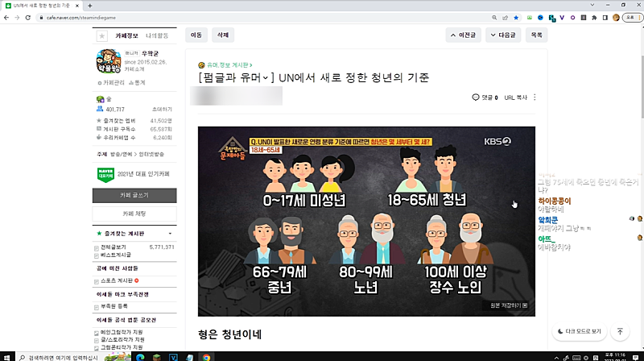The image size is (644, 361).
Task: Toggle the browser side panel icon
Action: click(605, 18)
